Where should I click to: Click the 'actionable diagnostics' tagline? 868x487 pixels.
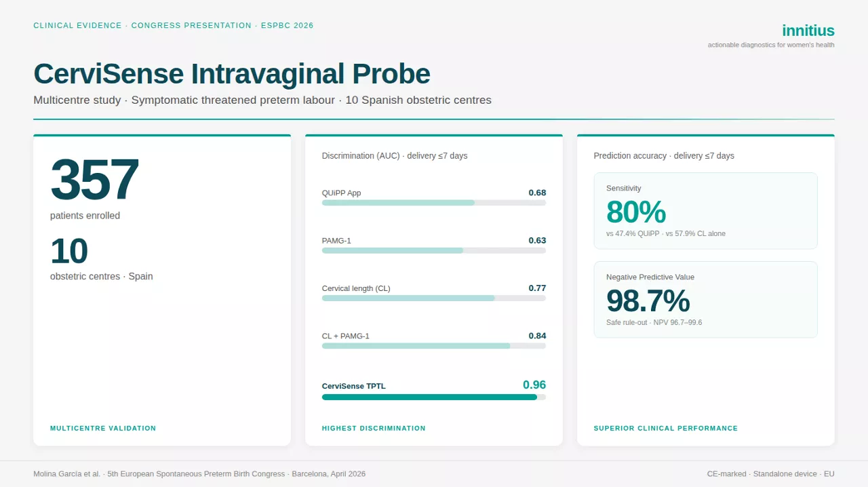point(771,45)
